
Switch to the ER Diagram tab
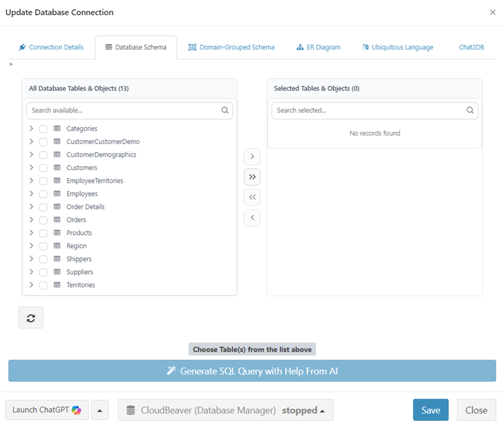coord(318,48)
